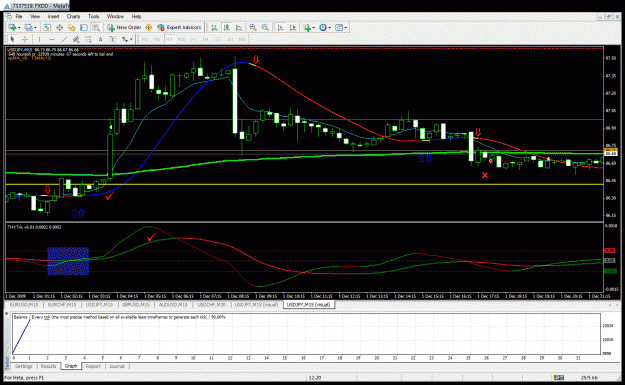Image resolution: width=625 pixels, height=385 pixels.
Task: Expand the Templates dropdown arrow
Action: coord(346,28)
